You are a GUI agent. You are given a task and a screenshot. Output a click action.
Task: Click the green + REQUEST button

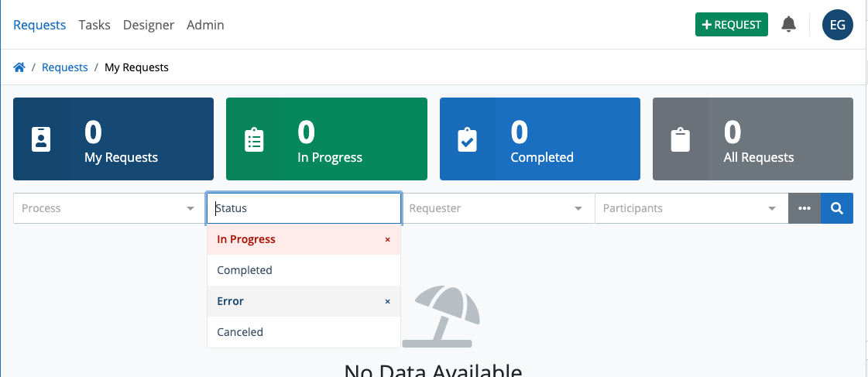point(731,24)
